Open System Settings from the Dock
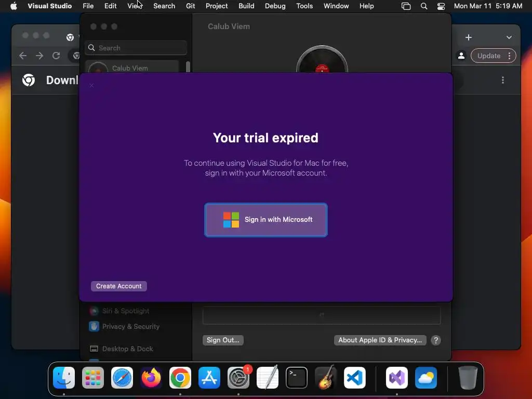This screenshot has width=532, height=399. [238, 378]
